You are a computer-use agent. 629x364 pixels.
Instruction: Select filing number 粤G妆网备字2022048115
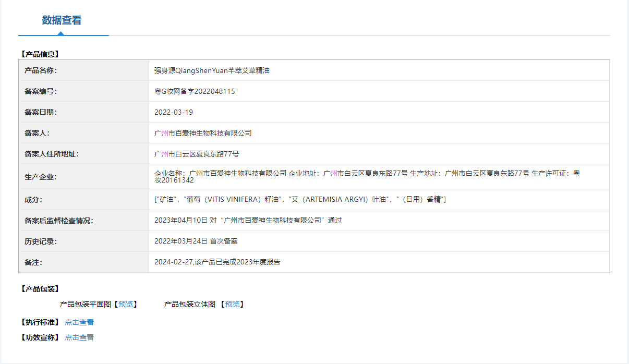(x=195, y=91)
